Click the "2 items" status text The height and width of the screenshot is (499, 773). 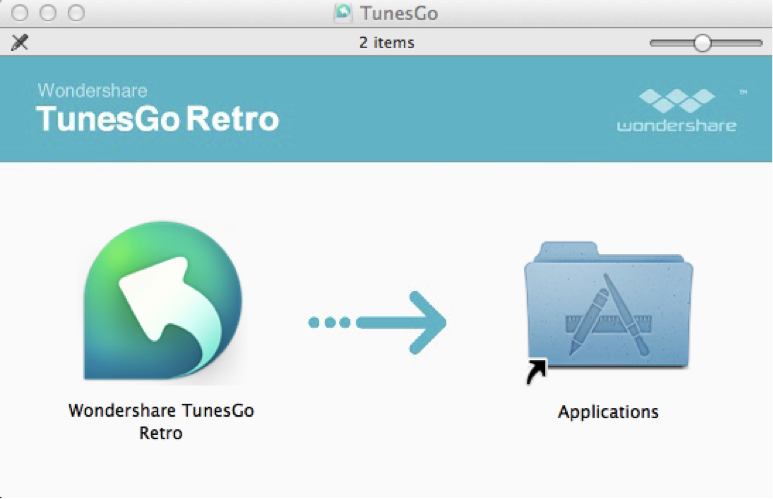[386, 43]
